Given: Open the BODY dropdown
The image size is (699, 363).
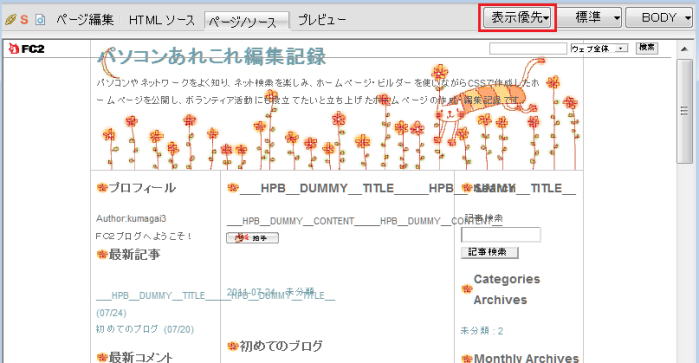Looking at the screenshot, I should coord(659,18).
